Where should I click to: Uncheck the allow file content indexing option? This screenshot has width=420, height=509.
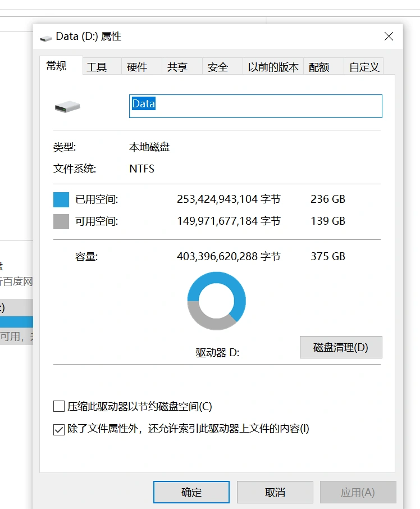(x=58, y=429)
